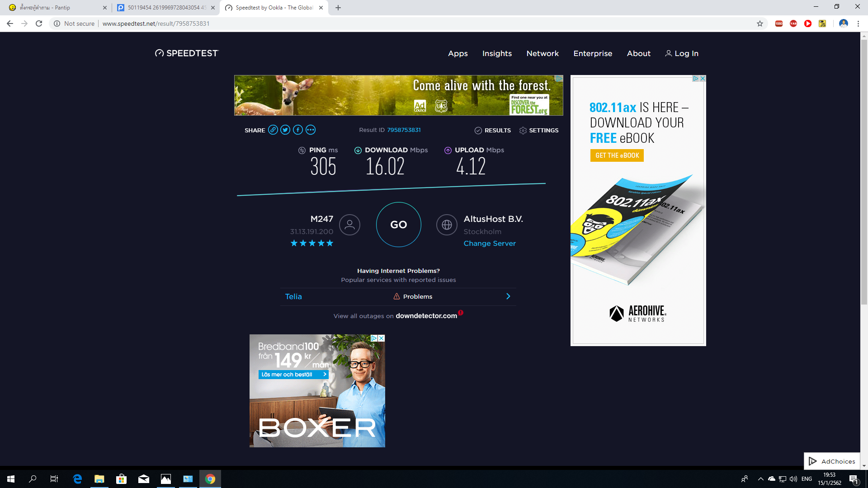868x488 pixels.
Task: Open Task View on the taskbar
Action: 54,479
